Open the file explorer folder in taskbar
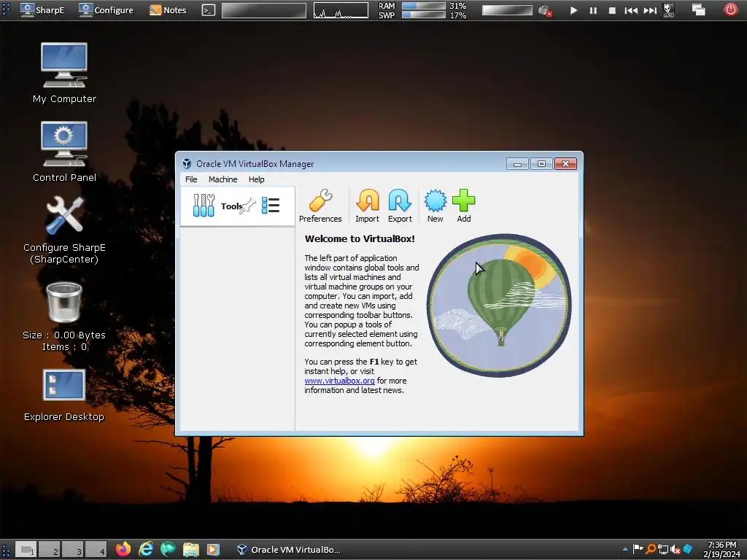 (190, 550)
